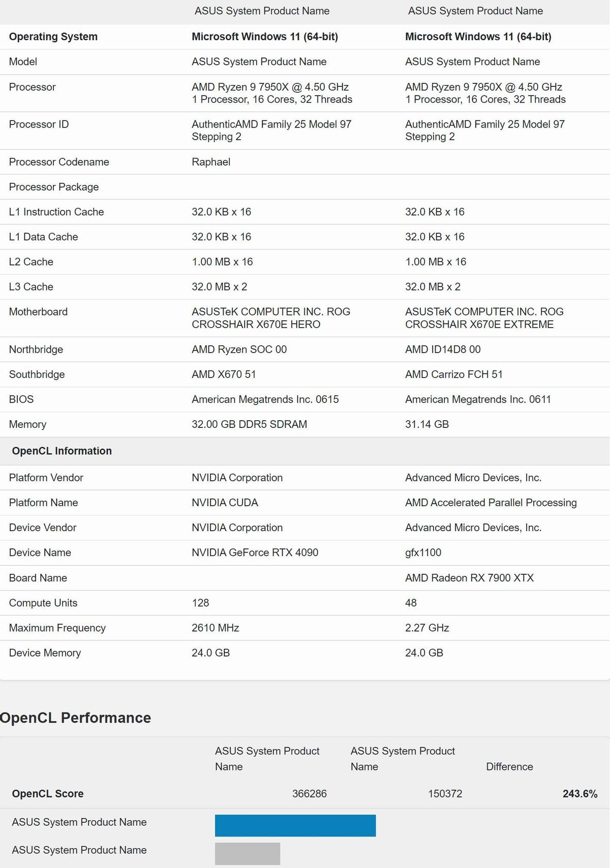
Task: Click the 32.00 GB DDR5 SDRAM memory value
Action: pyautogui.click(x=249, y=424)
